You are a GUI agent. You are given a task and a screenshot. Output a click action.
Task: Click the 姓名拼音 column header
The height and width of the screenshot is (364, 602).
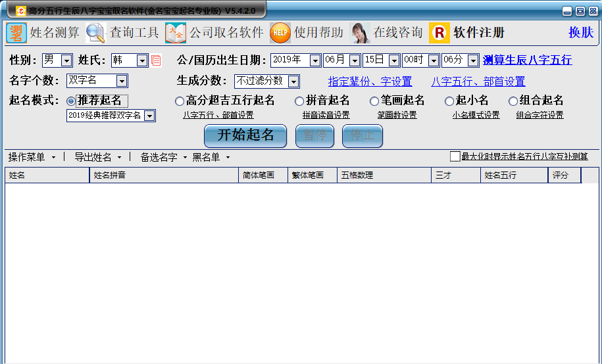click(x=164, y=175)
